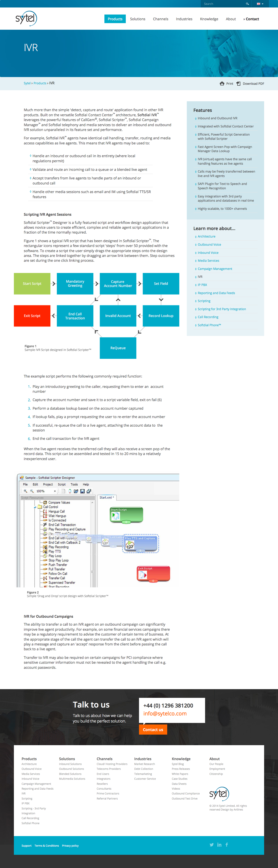Click the Products breadcrumb link
The height and width of the screenshot is (868, 278).
40,83
